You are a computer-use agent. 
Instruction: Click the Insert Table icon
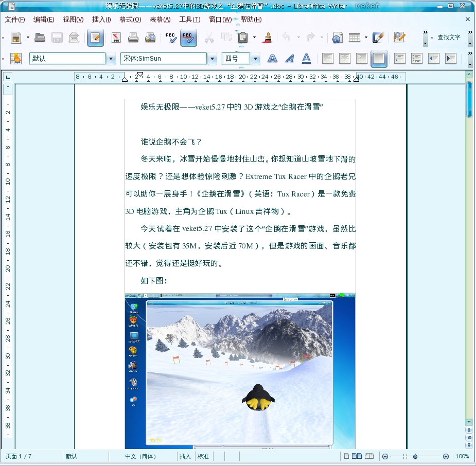[x=354, y=38]
